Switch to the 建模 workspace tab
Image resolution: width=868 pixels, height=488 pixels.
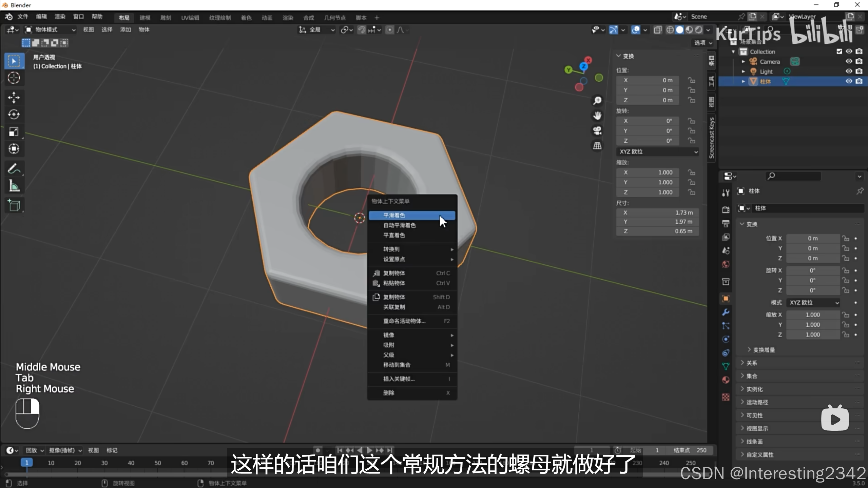pos(145,18)
